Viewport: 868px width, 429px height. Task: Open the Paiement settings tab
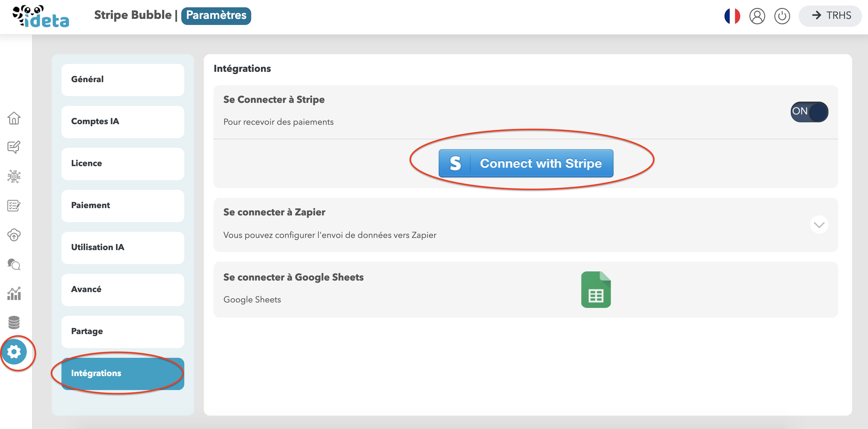point(123,206)
